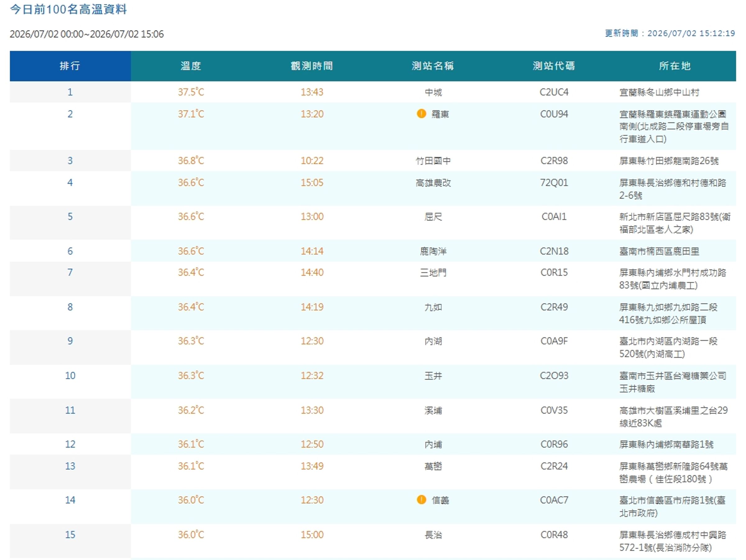Select station name 長治

433,535
